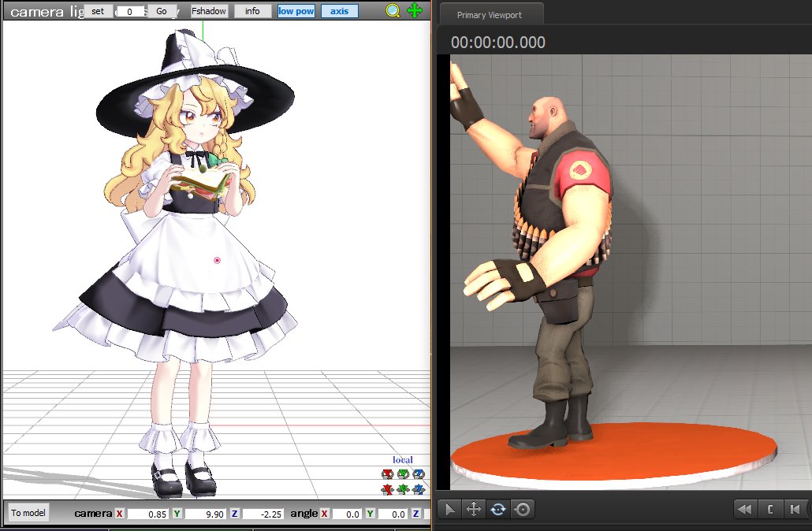Click the magnifier zoom icon in MMD
This screenshot has width=812, height=531.
coord(393,11)
